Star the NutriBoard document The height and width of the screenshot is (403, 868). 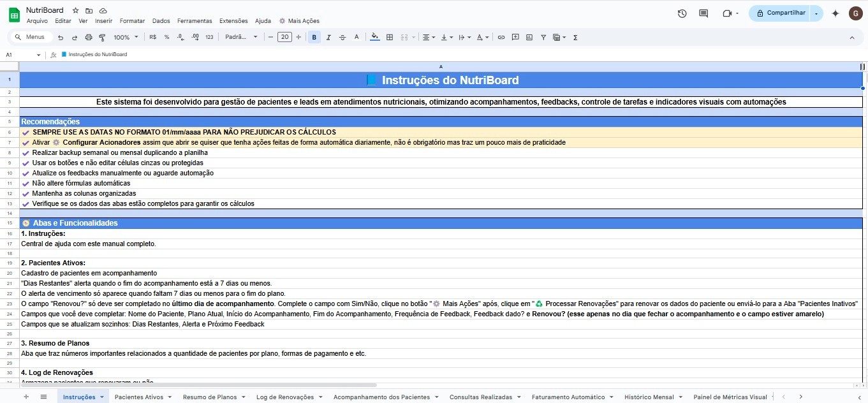(x=76, y=11)
